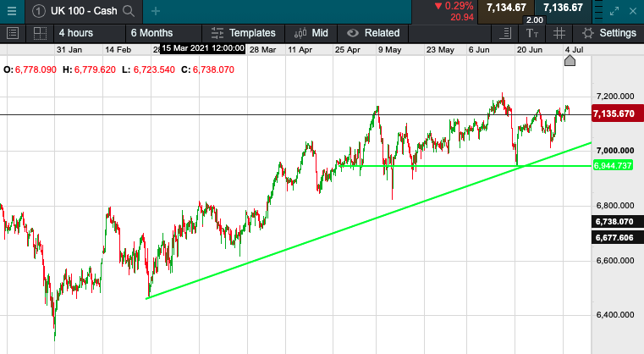Screen dimensions: 644x354
Task: Open the 4 hours interval dropdown
Action: point(90,33)
